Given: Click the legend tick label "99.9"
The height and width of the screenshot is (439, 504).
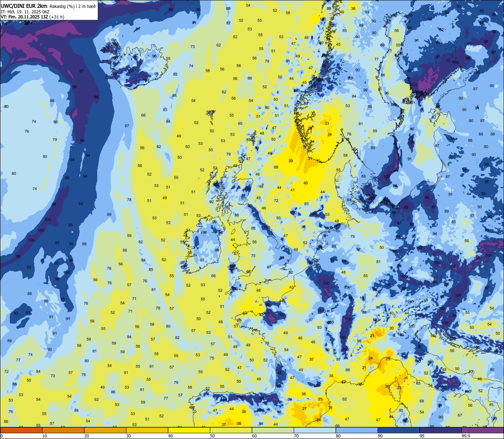Looking at the screenshot, I should (x=466, y=436).
